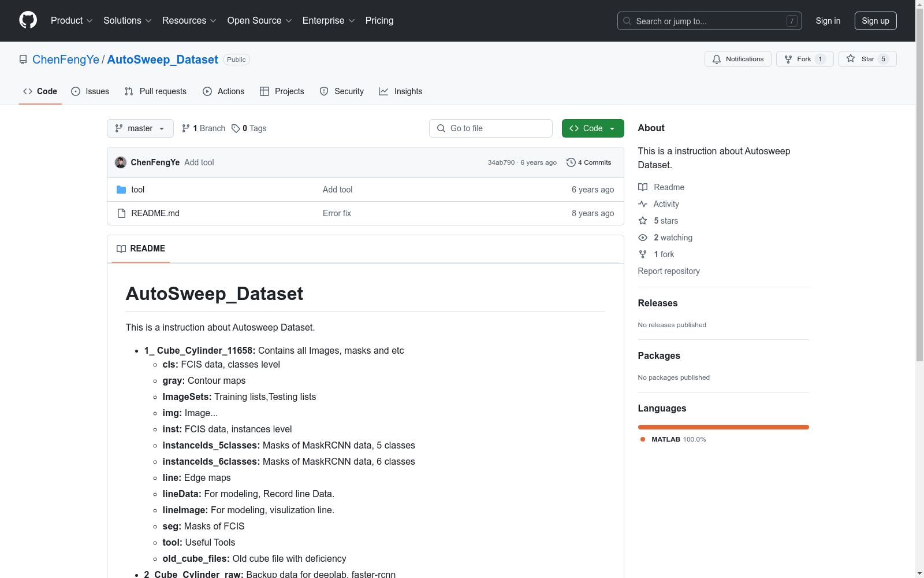The image size is (924, 578).
Task: Click the book icon beside Readme
Action: point(643,187)
